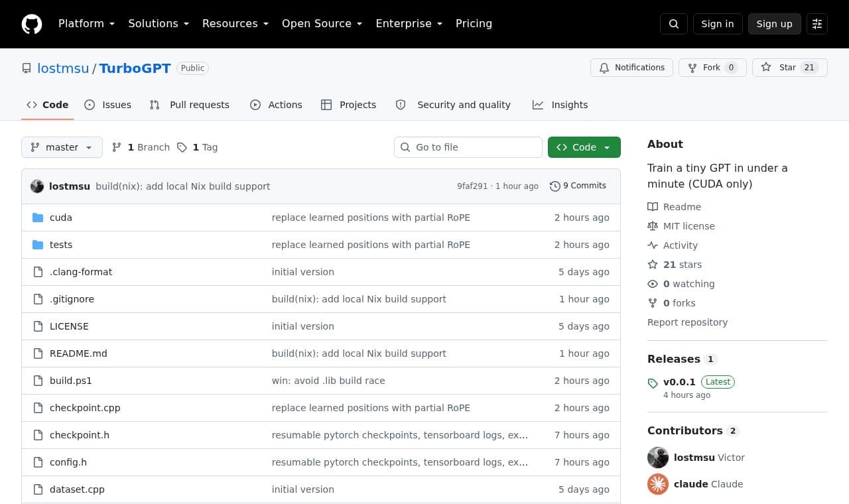Click the Go to file search field
849x504 pixels.
[x=468, y=147]
